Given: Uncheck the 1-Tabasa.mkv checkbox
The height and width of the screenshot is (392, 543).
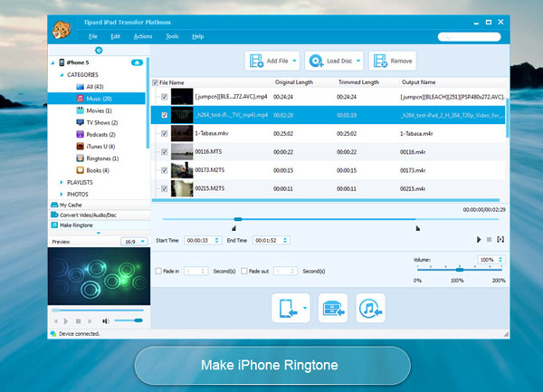Looking at the screenshot, I should 165,133.
